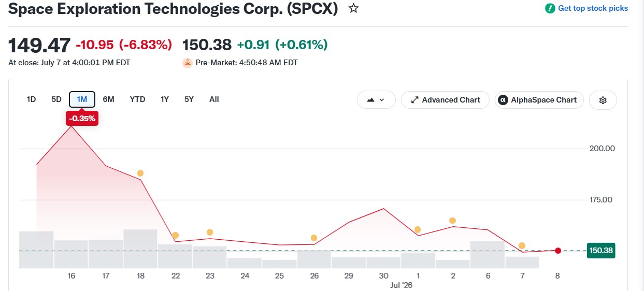Click the yellow event marker near July 2
644x291 pixels.
point(452,221)
